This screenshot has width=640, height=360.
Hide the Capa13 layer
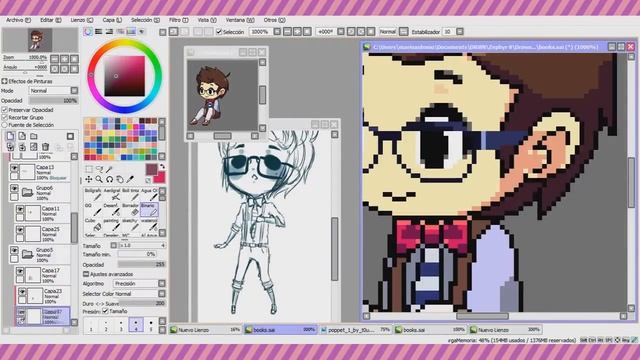point(14,168)
